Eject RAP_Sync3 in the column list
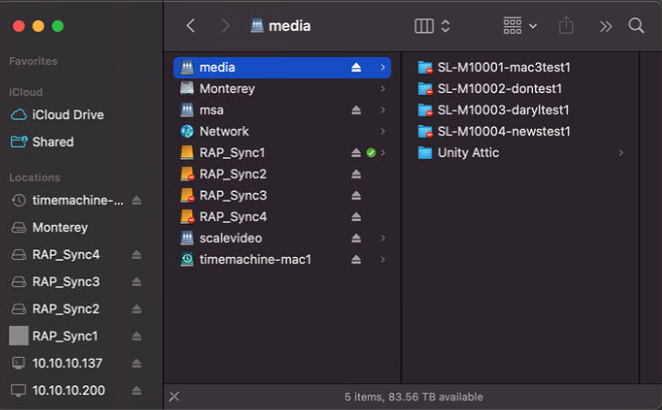This screenshot has height=410, width=662. click(x=356, y=195)
